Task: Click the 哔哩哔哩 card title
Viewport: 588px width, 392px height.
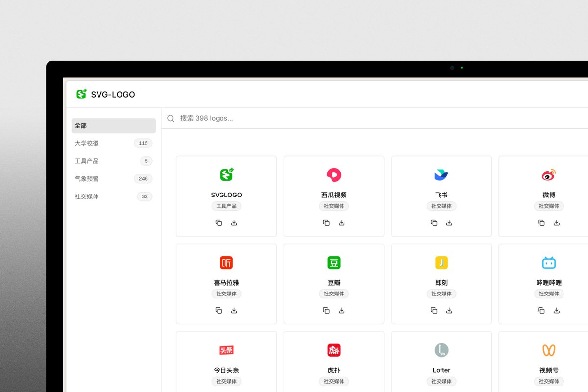Action: click(549, 283)
